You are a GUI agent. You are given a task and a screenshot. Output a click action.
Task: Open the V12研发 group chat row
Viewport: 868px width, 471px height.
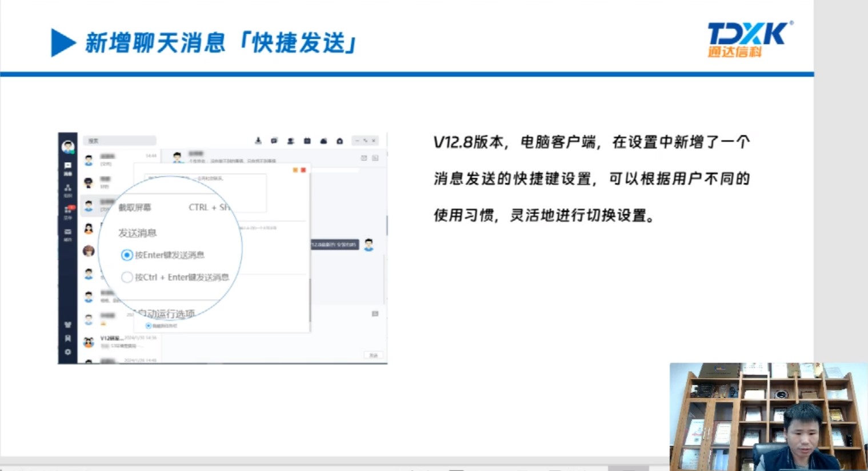click(120, 342)
